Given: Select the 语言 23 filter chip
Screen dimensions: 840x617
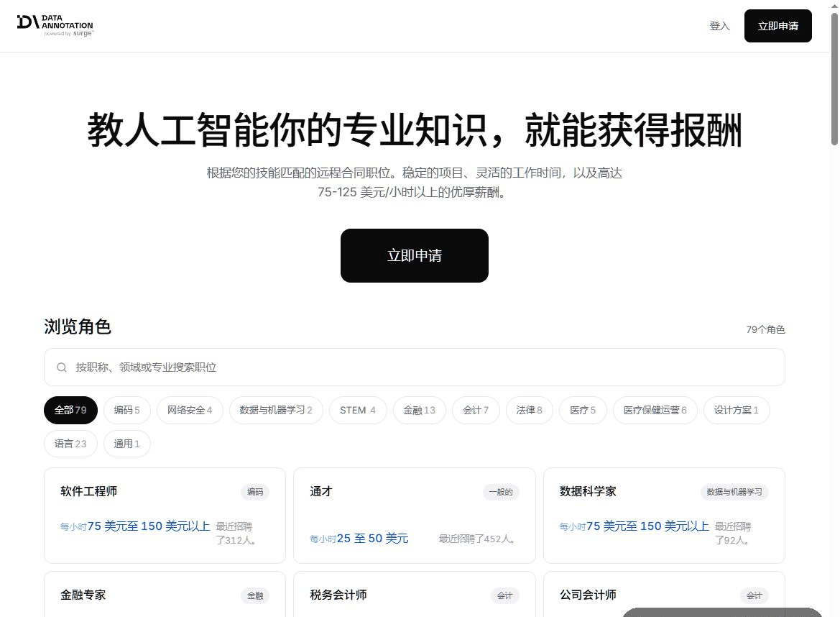Looking at the screenshot, I should point(70,444).
